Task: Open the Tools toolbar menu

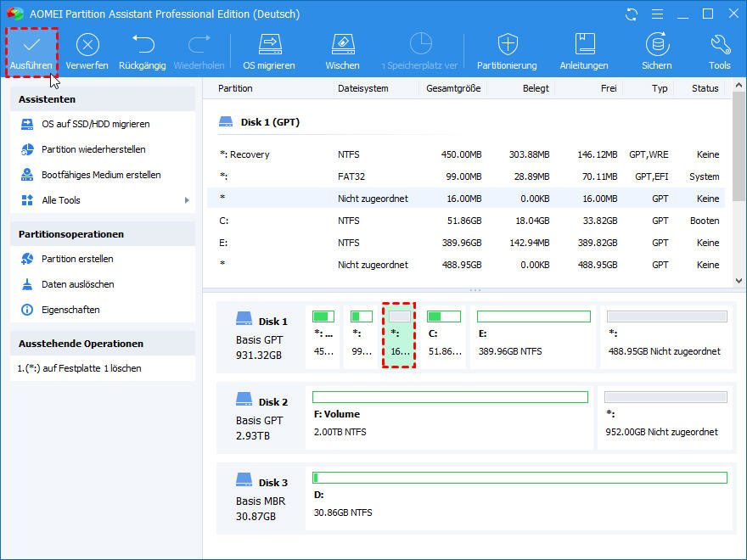Action: pyautogui.click(x=719, y=52)
